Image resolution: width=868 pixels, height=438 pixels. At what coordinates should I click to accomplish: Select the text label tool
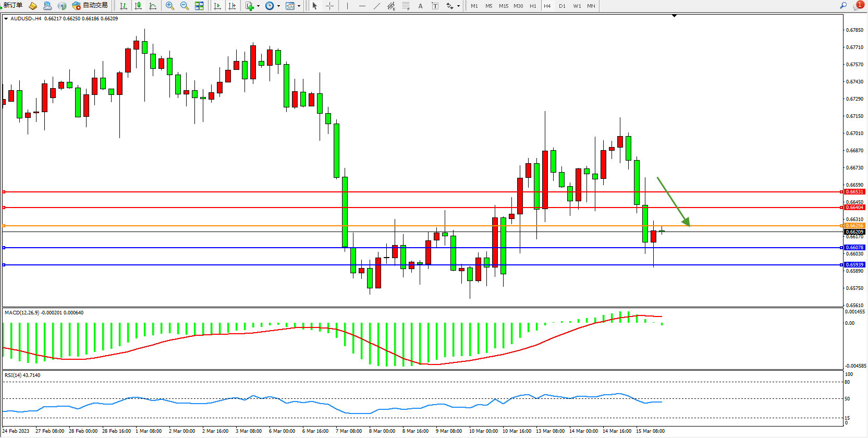(420, 6)
